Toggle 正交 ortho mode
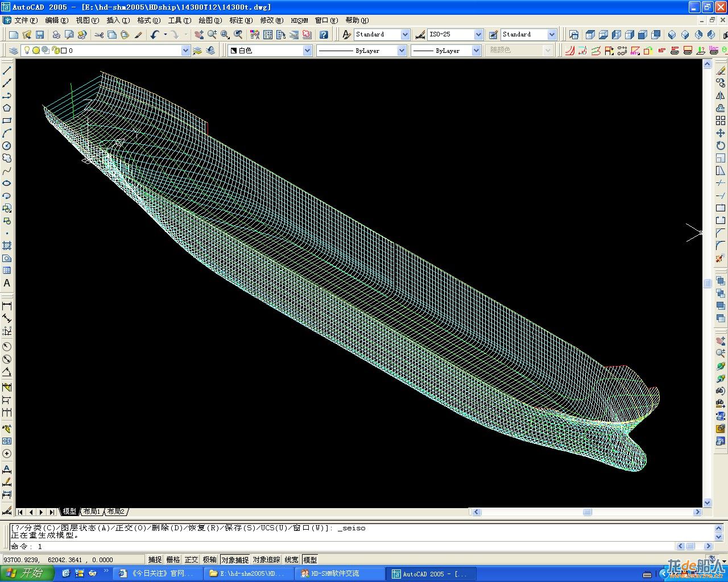 [192, 560]
